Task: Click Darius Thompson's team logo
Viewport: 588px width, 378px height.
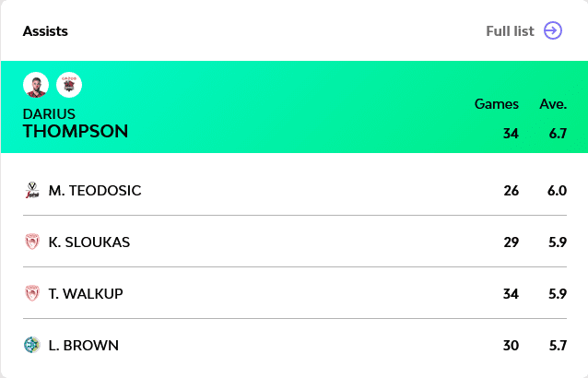Action: tap(69, 85)
